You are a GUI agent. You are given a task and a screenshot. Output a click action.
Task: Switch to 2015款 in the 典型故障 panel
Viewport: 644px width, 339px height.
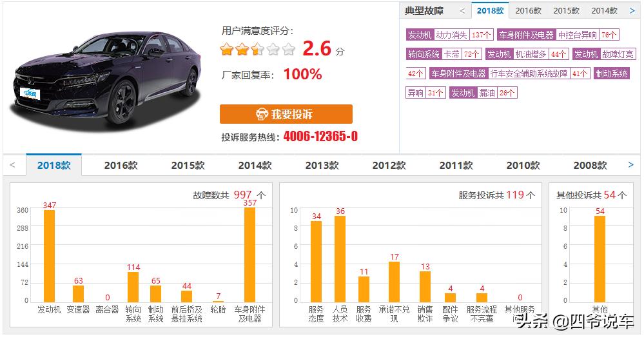(x=566, y=11)
